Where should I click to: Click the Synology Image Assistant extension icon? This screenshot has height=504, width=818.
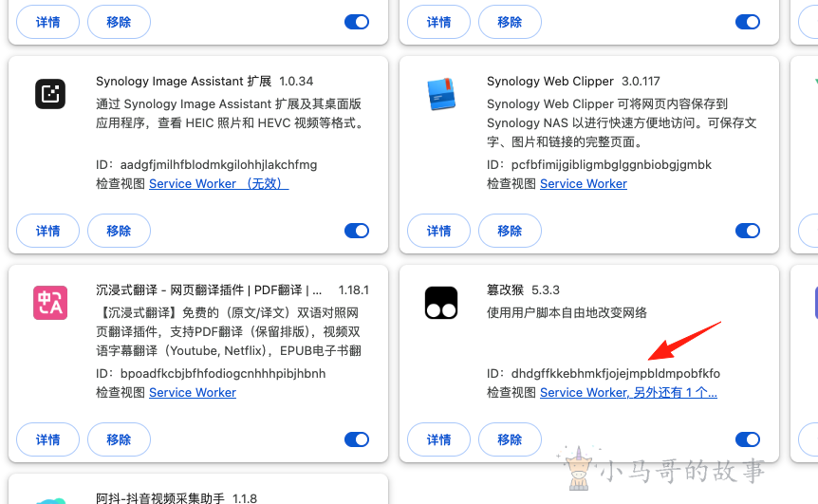pos(50,94)
